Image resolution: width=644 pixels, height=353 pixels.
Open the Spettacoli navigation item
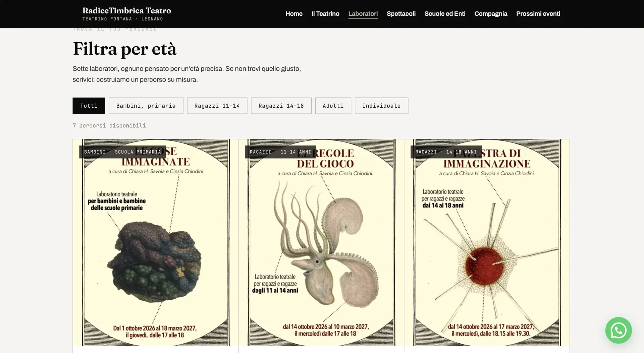(401, 14)
